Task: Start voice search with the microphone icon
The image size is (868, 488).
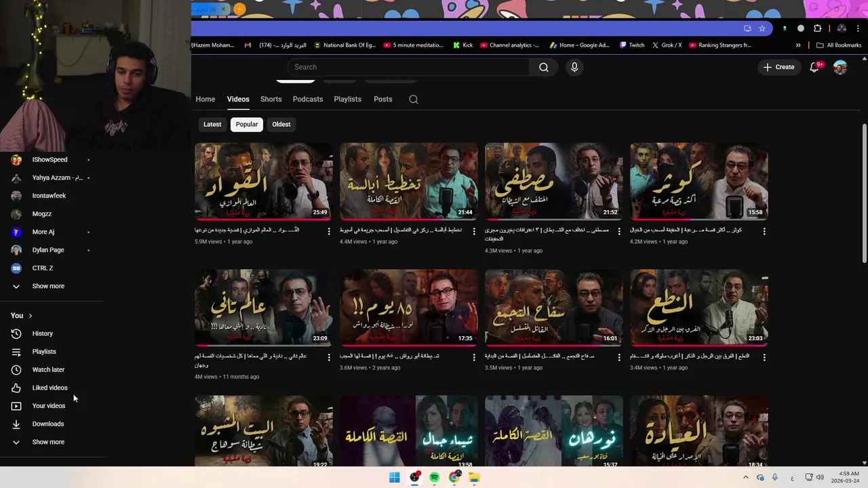Action: 574,67
